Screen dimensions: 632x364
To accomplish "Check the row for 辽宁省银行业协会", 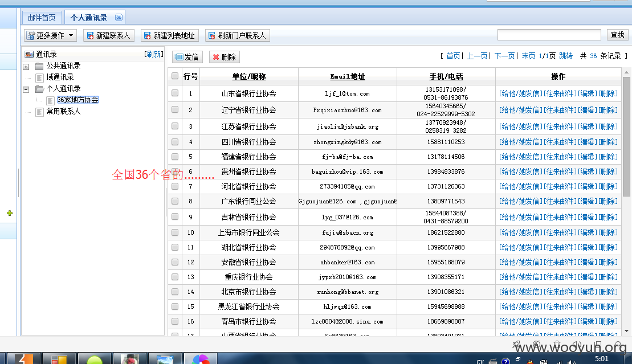I will [x=175, y=109].
